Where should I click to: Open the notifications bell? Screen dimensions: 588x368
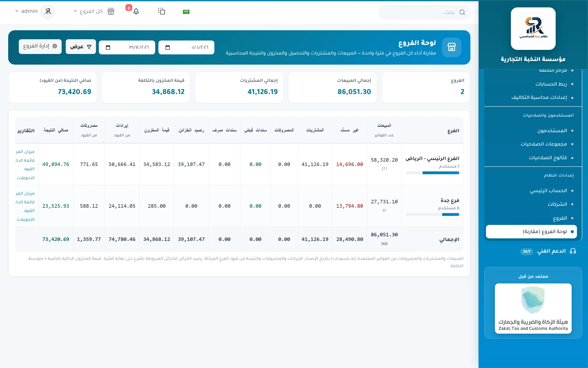point(136,11)
